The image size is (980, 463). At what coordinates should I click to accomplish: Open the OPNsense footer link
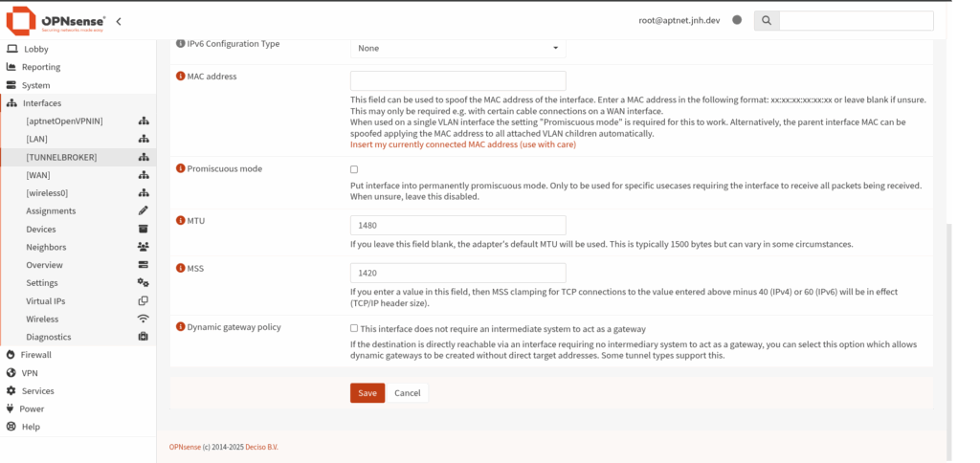pos(185,448)
